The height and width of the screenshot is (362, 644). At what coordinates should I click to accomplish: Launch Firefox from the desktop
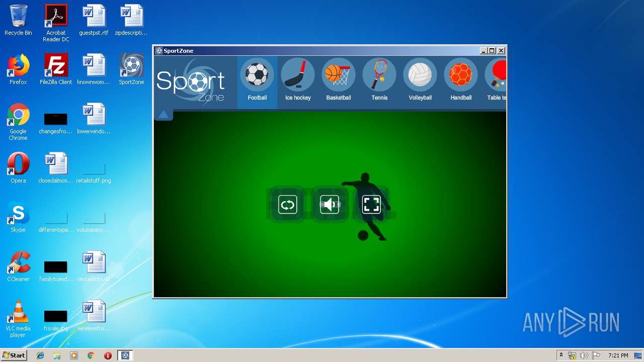(18, 70)
